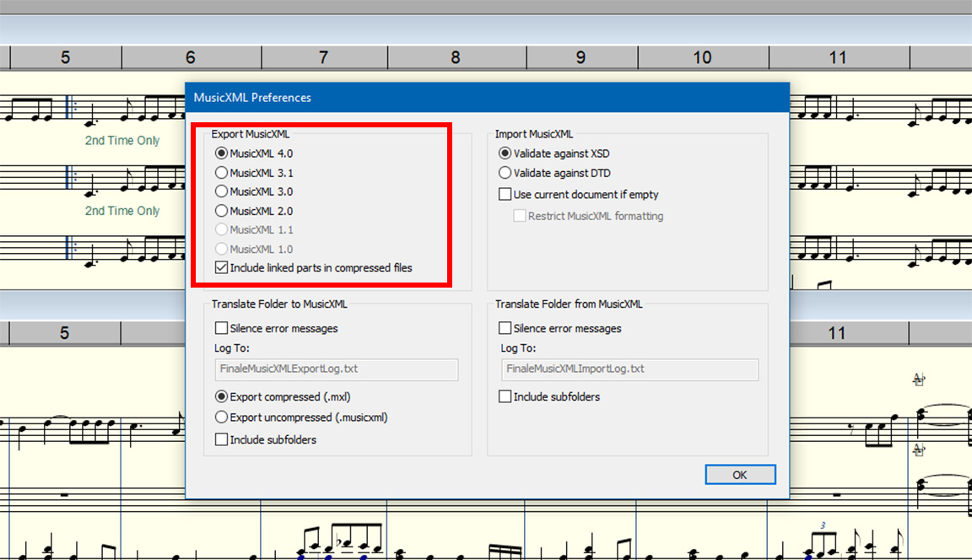Click the upper 2nd Time Only text marking
This screenshot has height=560, width=972.
122,141
